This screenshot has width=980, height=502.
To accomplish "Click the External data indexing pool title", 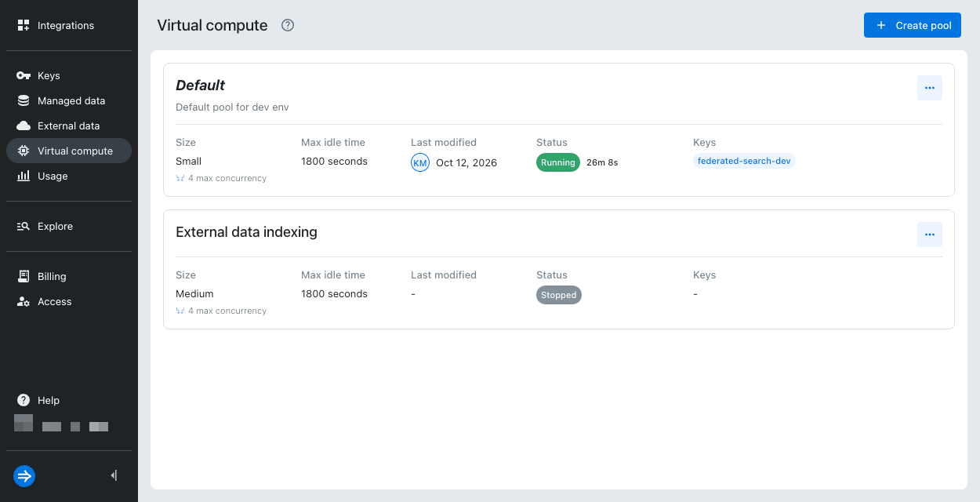I will pyautogui.click(x=246, y=232).
